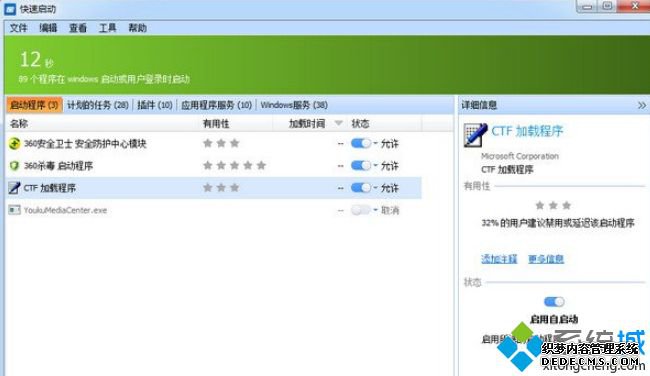Select the YoukuMediaCenter.exe row text
The height and width of the screenshot is (376, 650).
click(x=65, y=210)
